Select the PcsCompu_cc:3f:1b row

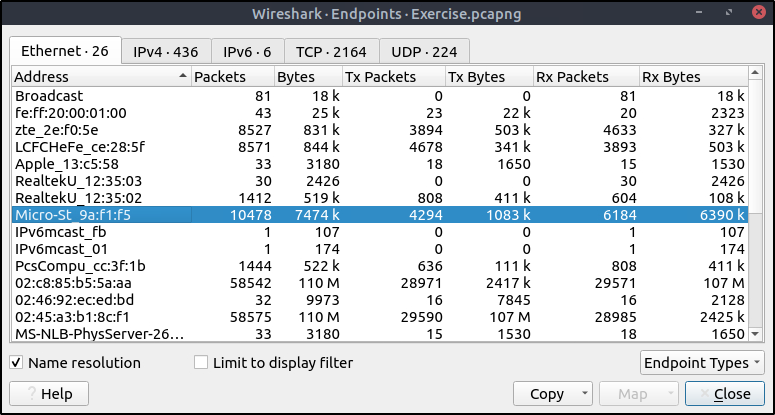coord(100,265)
